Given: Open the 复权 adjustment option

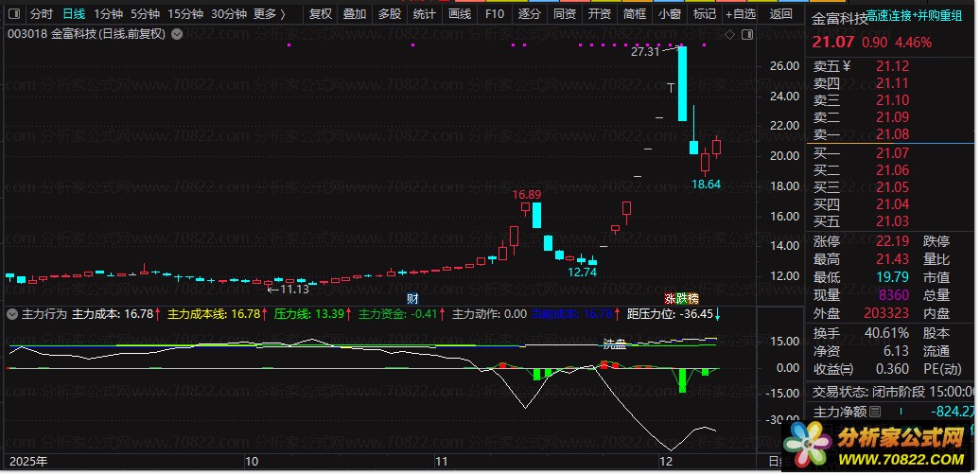Looking at the screenshot, I should (321, 14).
